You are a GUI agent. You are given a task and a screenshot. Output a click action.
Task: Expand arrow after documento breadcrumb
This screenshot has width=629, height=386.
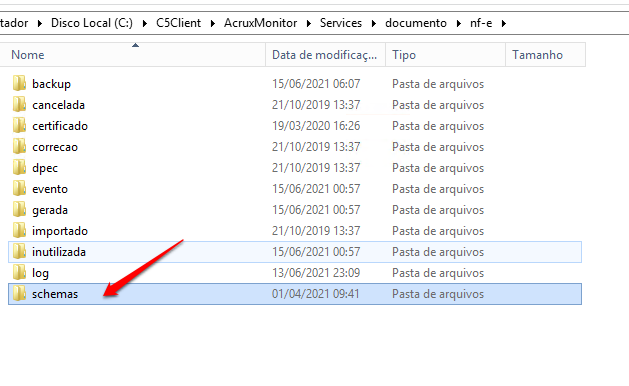458,23
